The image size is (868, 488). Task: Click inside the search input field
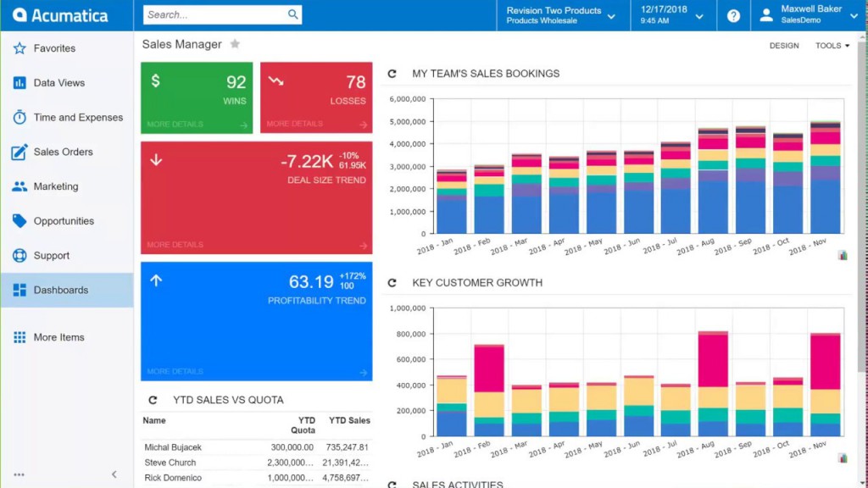click(x=212, y=14)
